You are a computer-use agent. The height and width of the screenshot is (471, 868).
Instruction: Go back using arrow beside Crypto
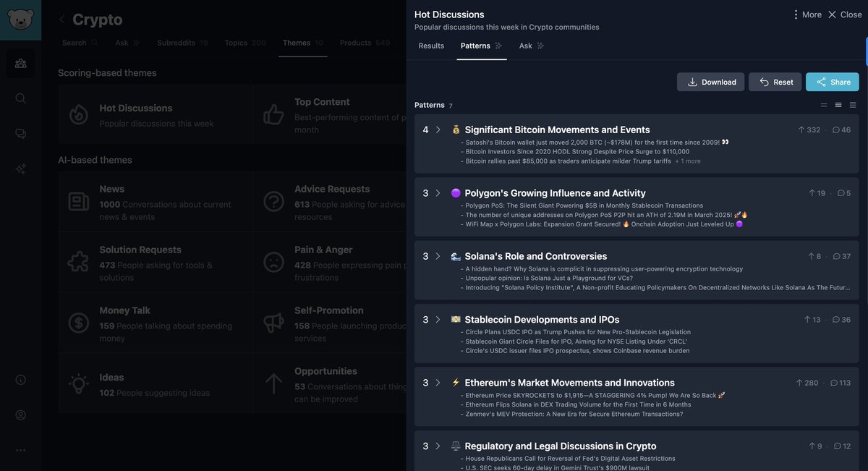coord(62,20)
